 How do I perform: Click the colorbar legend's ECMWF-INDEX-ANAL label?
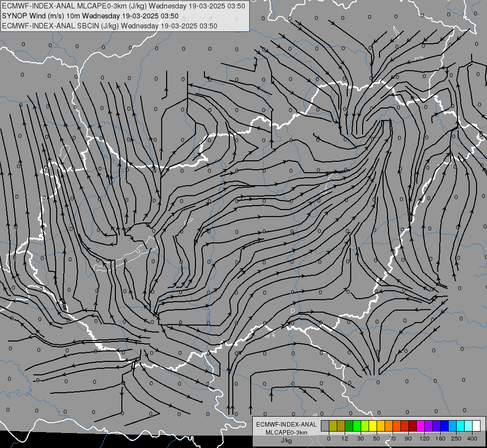coord(287,425)
